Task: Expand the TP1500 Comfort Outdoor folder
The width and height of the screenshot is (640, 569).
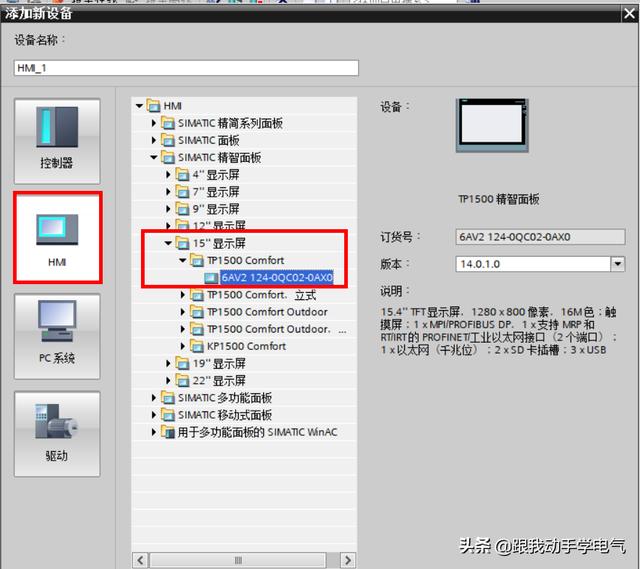Action: tap(182, 311)
